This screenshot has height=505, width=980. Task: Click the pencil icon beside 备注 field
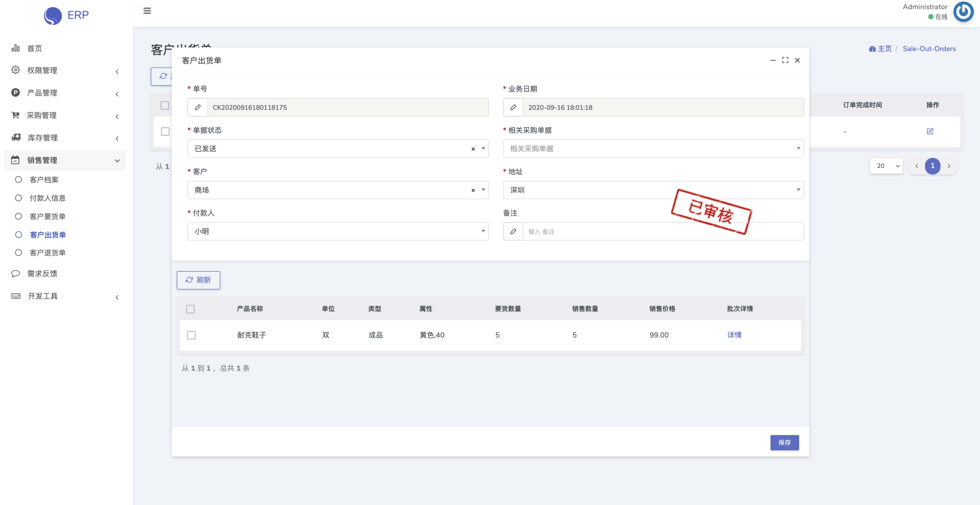[x=513, y=232]
